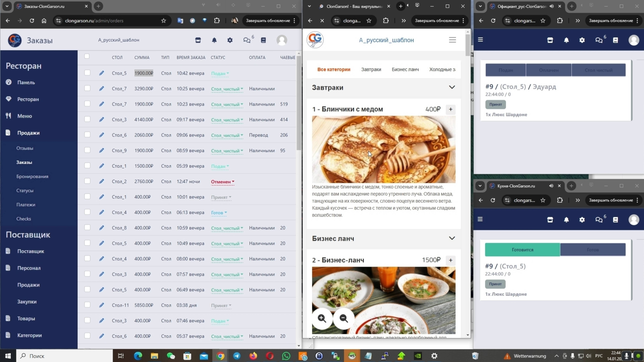Image resolution: width=644 pixels, height=362 pixels.
Task: Collapse the Завтраки category section
Action: click(x=452, y=87)
